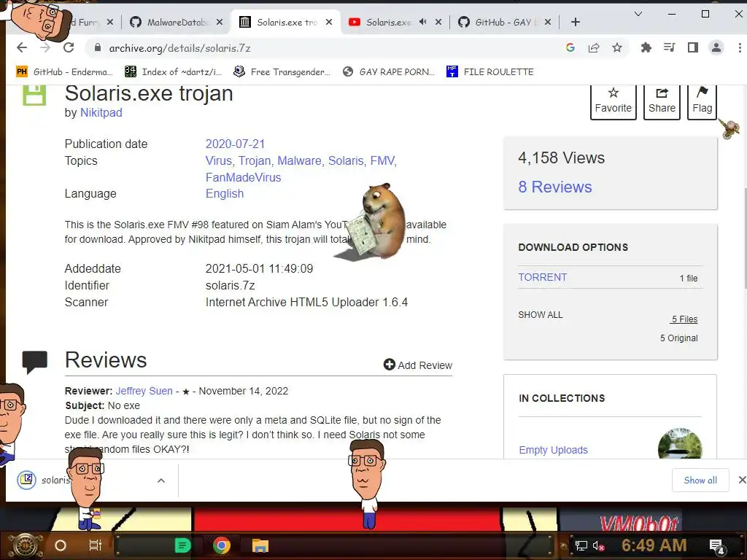Click the Flag button
Screen dimensions: 747x560
[702, 101]
